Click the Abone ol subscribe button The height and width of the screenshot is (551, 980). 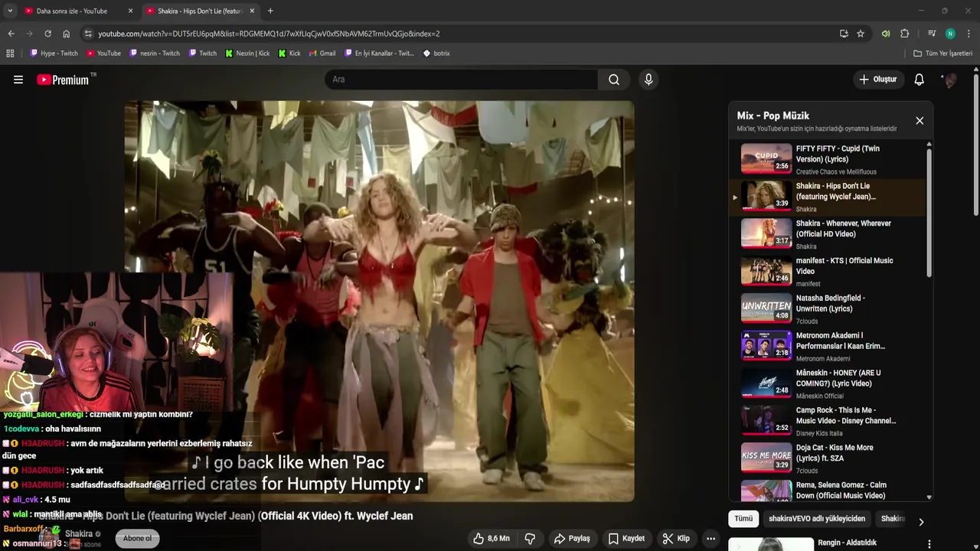click(138, 539)
